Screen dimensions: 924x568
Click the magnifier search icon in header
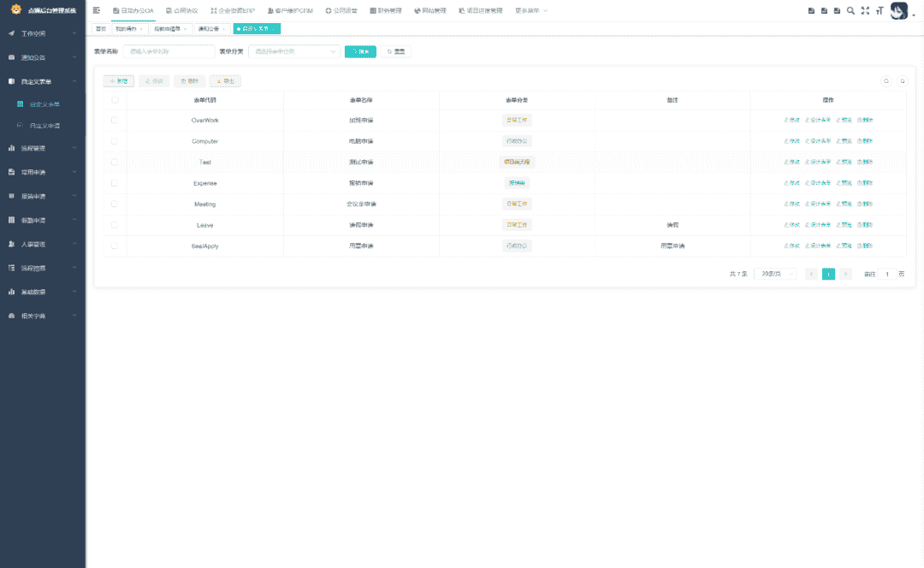coord(850,10)
